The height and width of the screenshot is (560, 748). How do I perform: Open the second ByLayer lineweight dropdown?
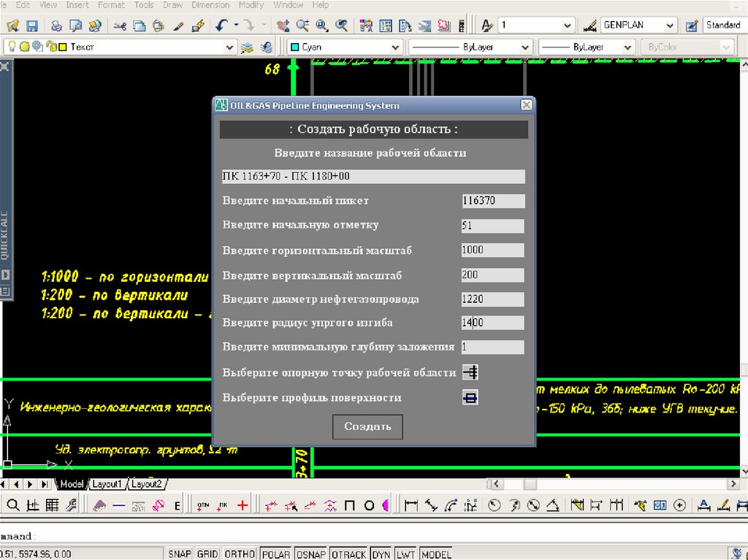[x=627, y=47]
